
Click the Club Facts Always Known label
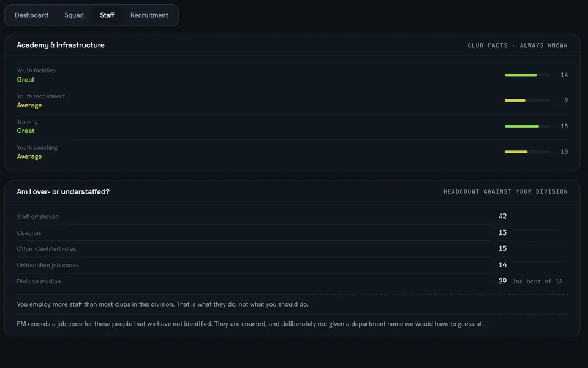point(518,45)
